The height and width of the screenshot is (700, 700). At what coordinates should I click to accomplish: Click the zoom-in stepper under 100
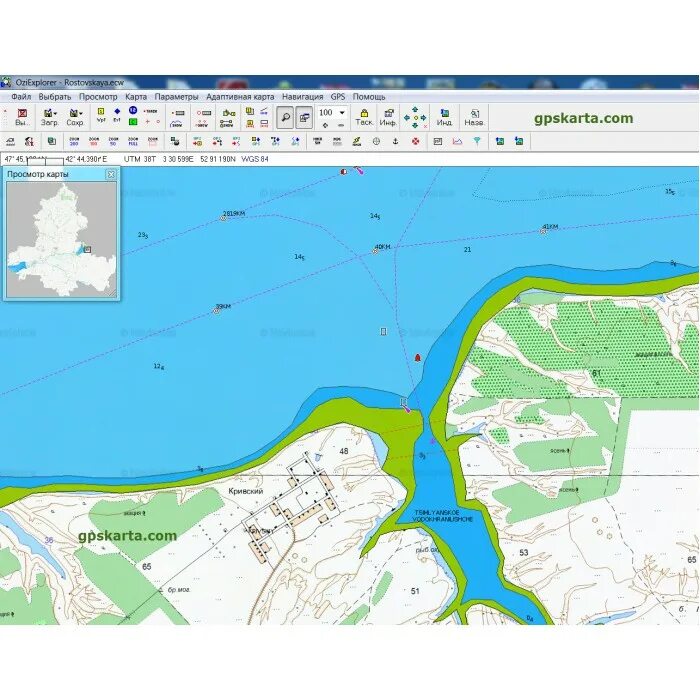(x=325, y=125)
